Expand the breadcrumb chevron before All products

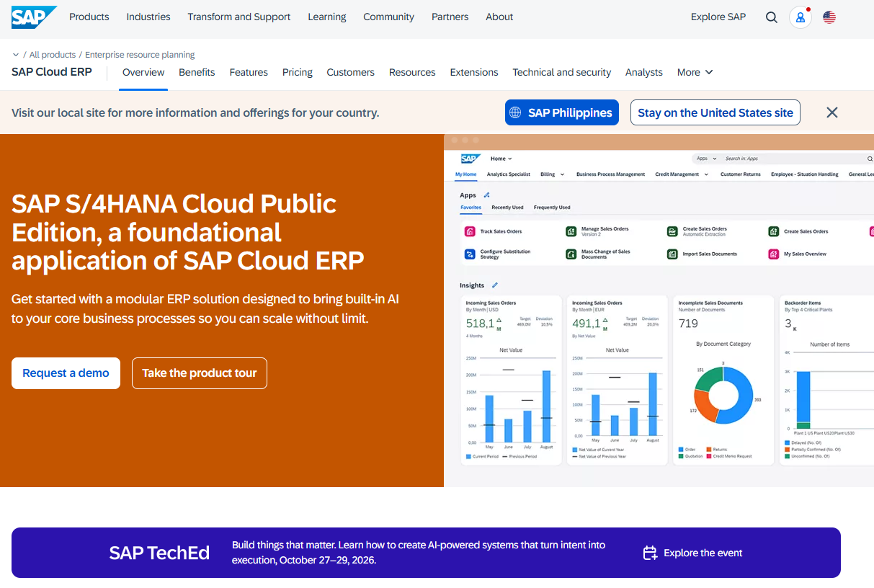[x=16, y=55]
